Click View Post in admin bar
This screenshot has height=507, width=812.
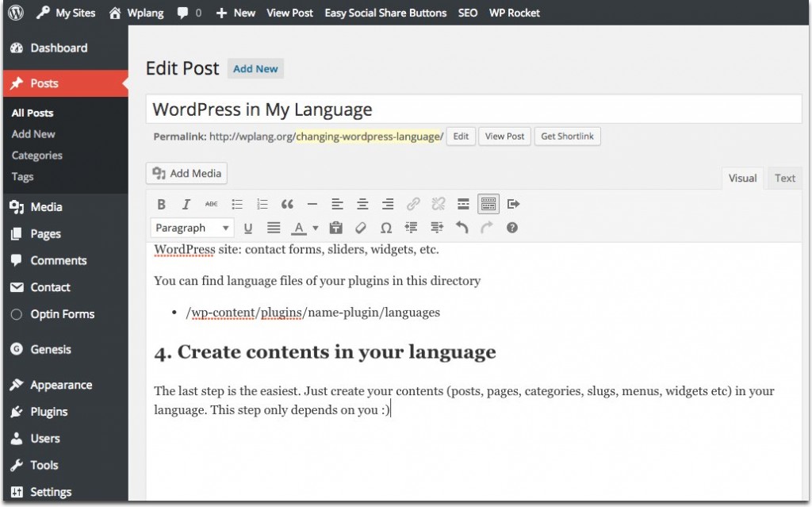289,13
